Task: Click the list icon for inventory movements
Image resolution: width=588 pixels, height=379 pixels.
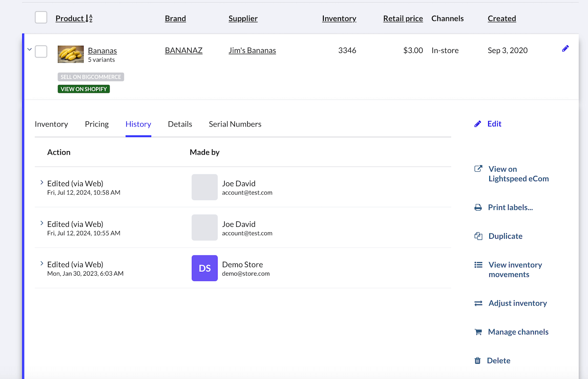Action: tap(478, 265)
